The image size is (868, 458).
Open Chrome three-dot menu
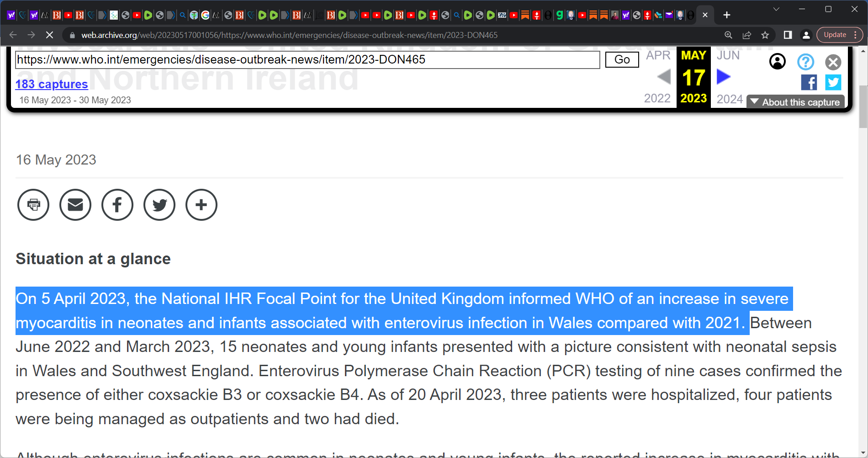(x=855, y=35)
